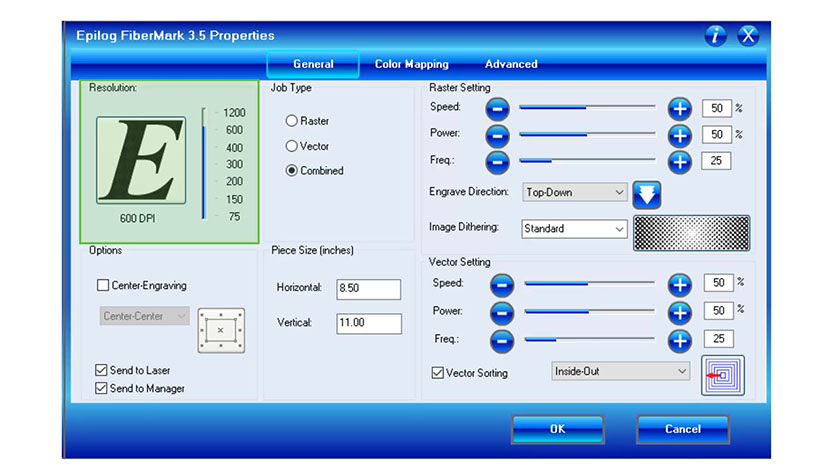Open the Engrave Direction dropdown
830x473 pixels.
pyautogui.click(x=574, y=192)
